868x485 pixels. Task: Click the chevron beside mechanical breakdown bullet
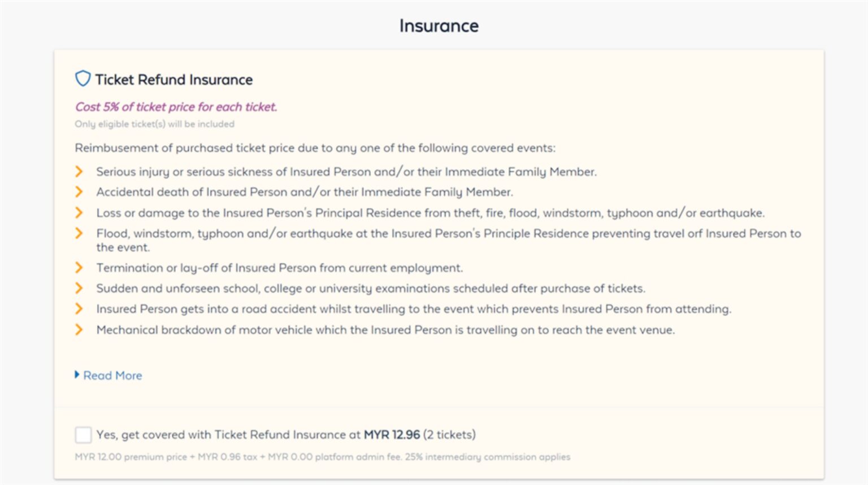point(79,330)
